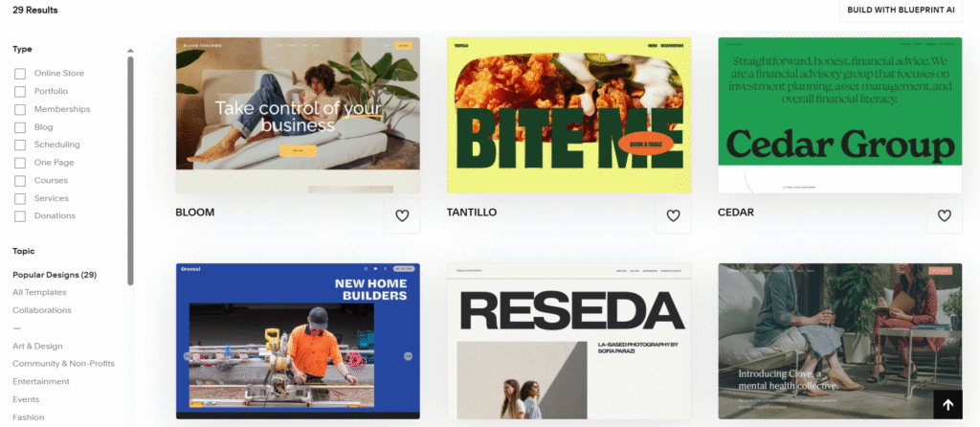The image size is (980, 427).
Task: Select Popular Designs topic
Action: [55, 275]
